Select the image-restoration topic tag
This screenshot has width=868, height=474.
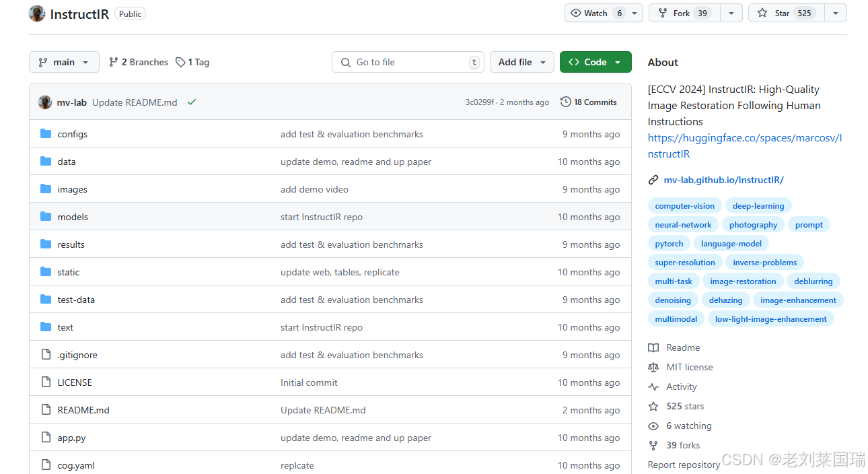click(x=743, y=281)
